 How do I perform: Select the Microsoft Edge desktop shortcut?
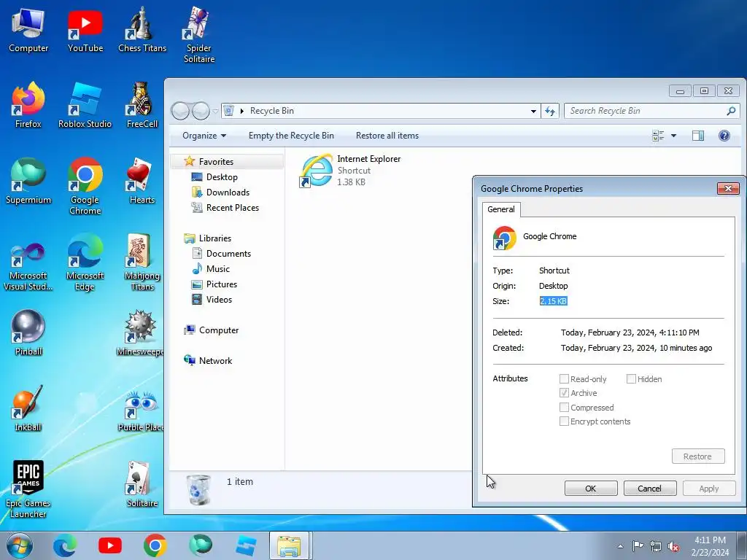pos(85,262)
